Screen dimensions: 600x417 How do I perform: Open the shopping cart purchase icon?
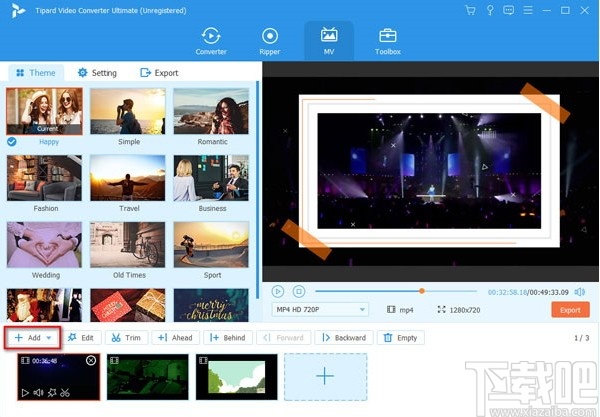[x=470, y=10]
